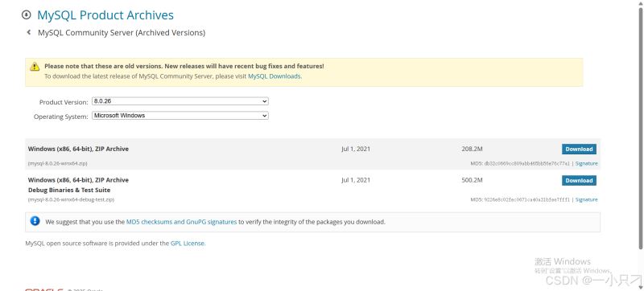Click the Product Version dropdown arrow

pos(265,101)
